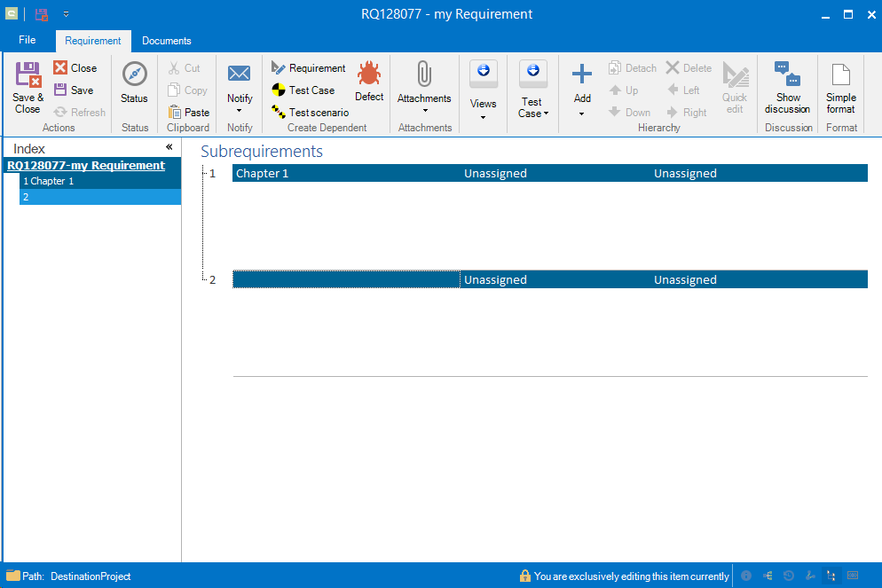Collapse the Index panel

point(169,148)
